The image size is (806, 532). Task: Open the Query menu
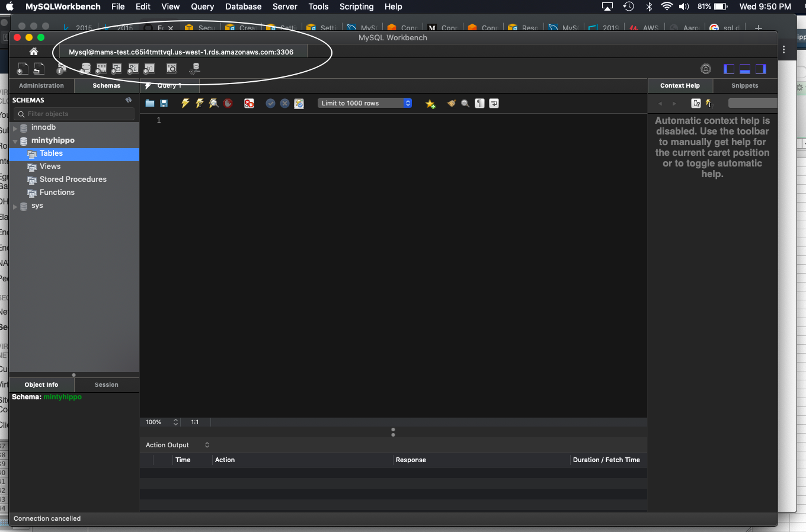tap(202, 7)
